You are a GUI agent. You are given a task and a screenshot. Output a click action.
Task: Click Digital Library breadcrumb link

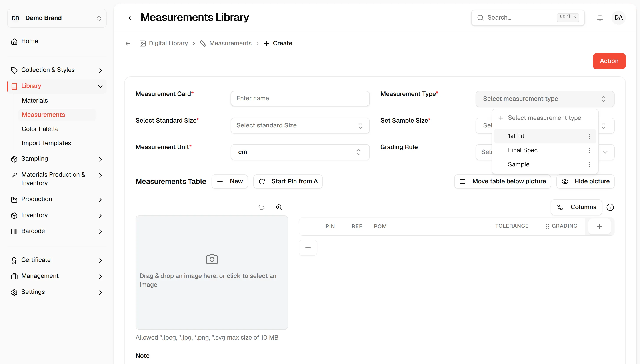point(164,44)
